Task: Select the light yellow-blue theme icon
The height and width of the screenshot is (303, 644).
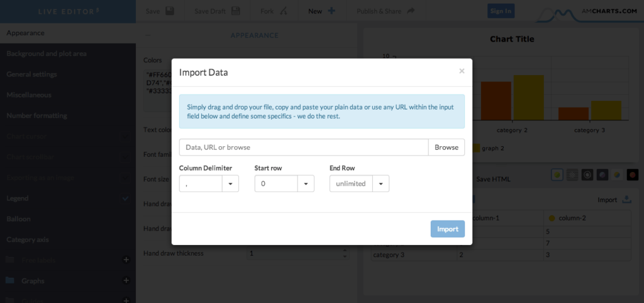Action: tap(617, 174)
